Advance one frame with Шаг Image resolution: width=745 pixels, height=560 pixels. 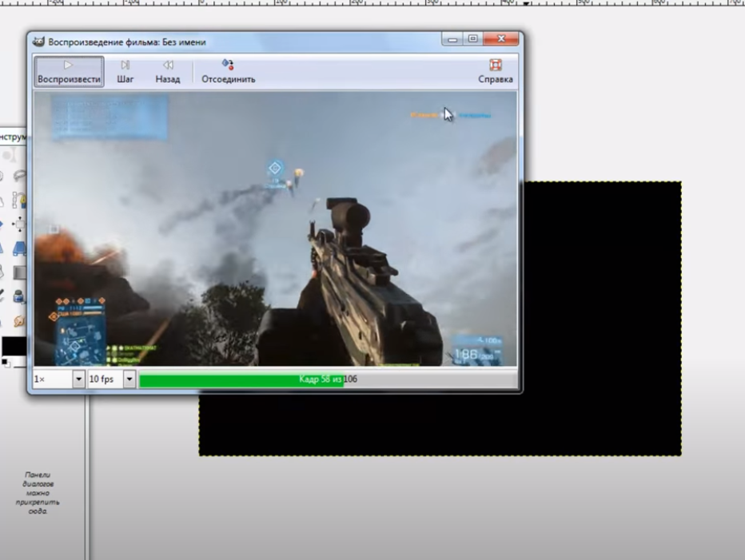[125, 72]
